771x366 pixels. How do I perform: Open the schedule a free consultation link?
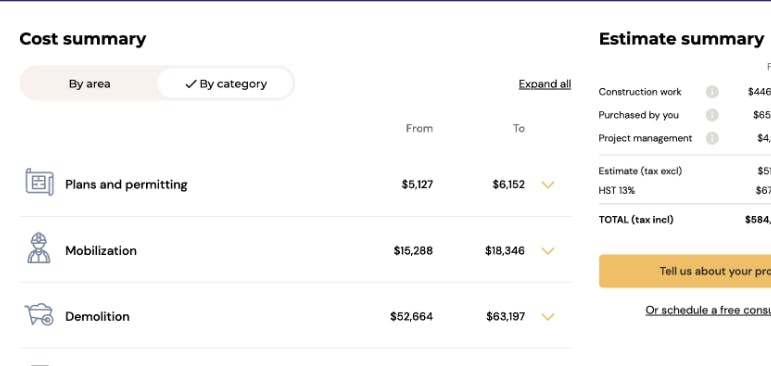[708, 310]
